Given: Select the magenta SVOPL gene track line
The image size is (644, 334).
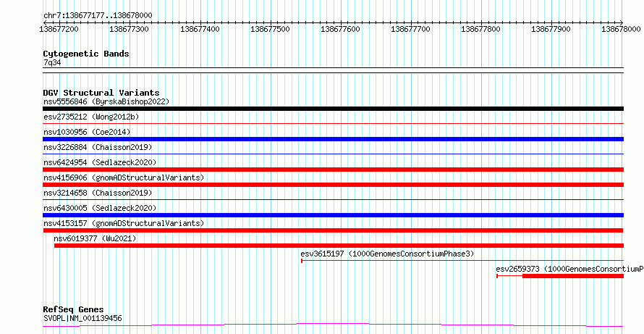Looking at the screenshot, I should pos(333,325).
